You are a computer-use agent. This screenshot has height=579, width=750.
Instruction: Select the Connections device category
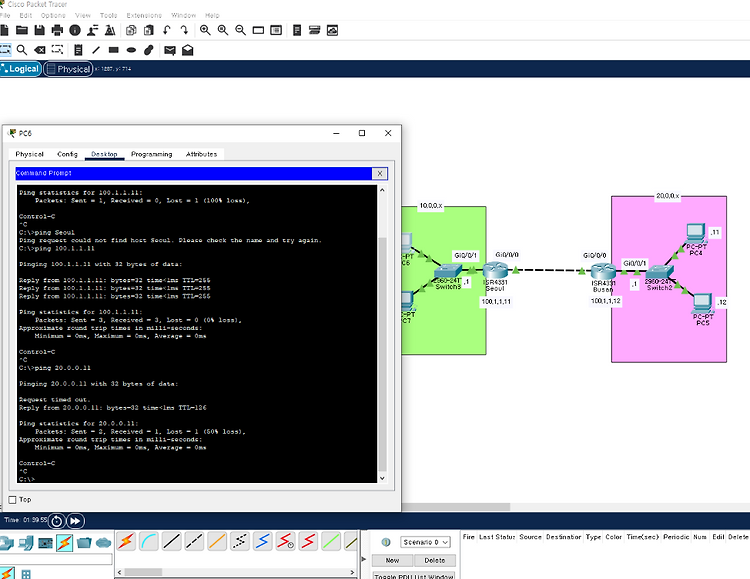tap(65, 543)
